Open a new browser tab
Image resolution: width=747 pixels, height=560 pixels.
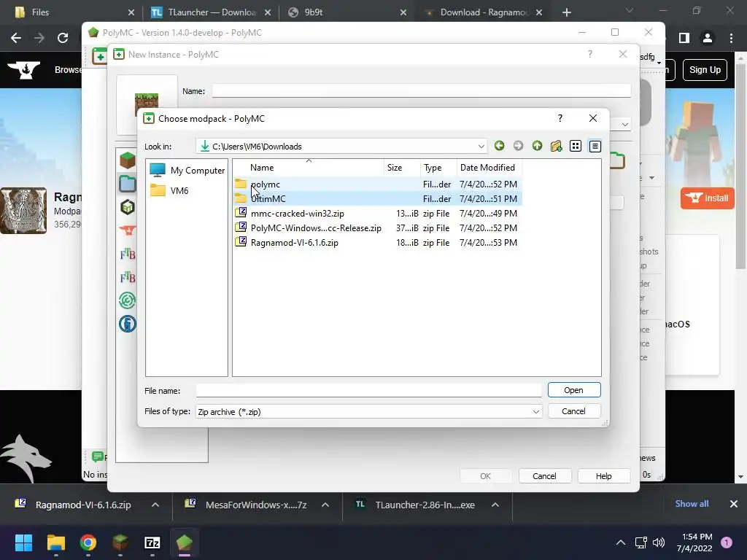click(x=566, y=12)
